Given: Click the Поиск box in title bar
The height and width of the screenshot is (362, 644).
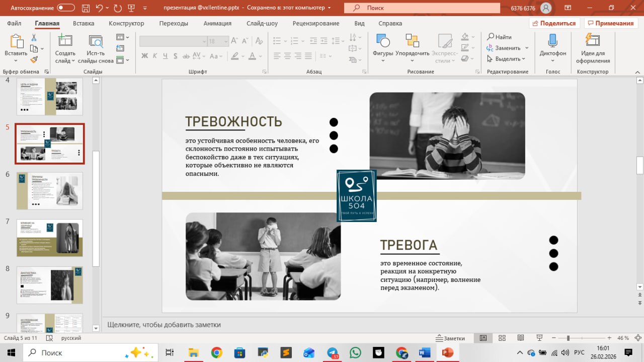Looking at the screenshot, I should tap(422, 8).
